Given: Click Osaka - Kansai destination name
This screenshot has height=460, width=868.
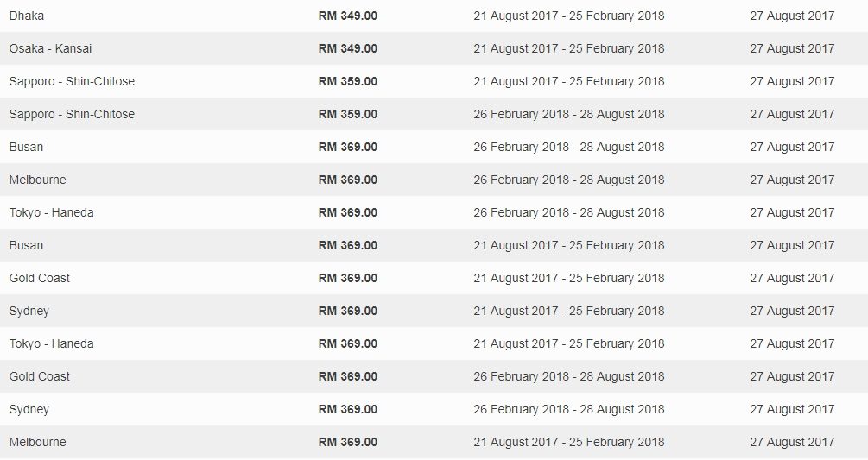Looking at the screenshot, I should 50,48.
